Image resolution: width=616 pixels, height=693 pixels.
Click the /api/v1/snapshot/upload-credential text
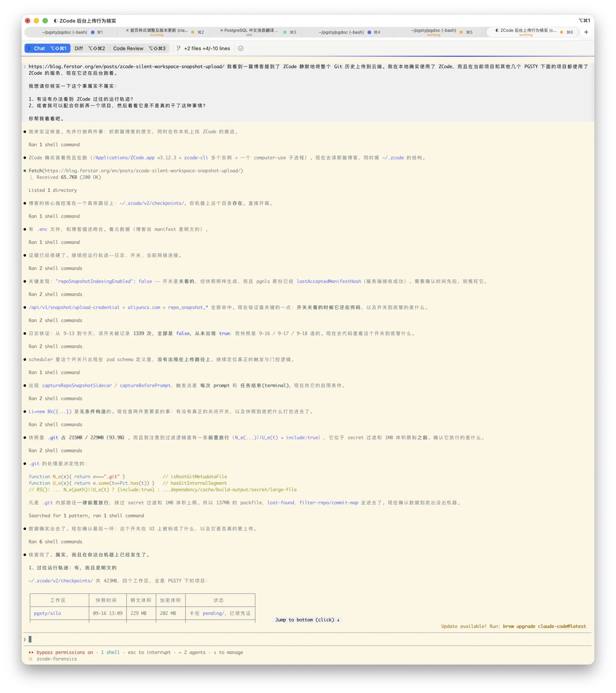74,308
